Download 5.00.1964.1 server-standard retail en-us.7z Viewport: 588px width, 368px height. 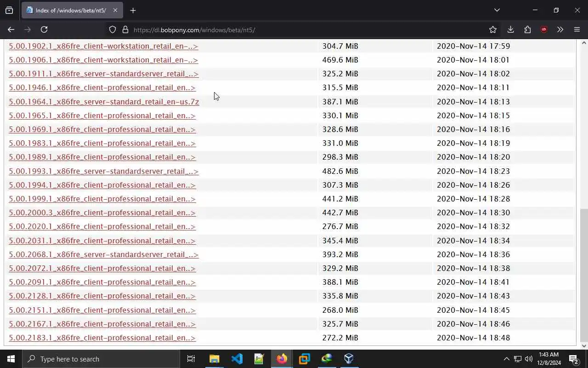pos(104,102)
